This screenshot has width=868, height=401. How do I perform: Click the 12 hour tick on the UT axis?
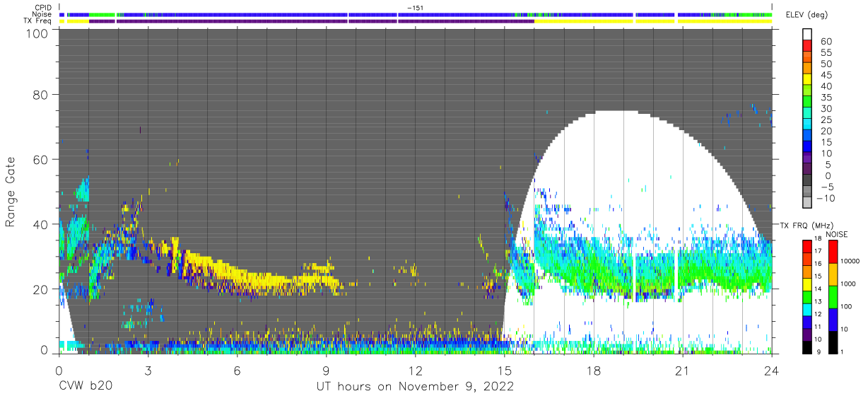pyautogui.click(x=415, y=369)
